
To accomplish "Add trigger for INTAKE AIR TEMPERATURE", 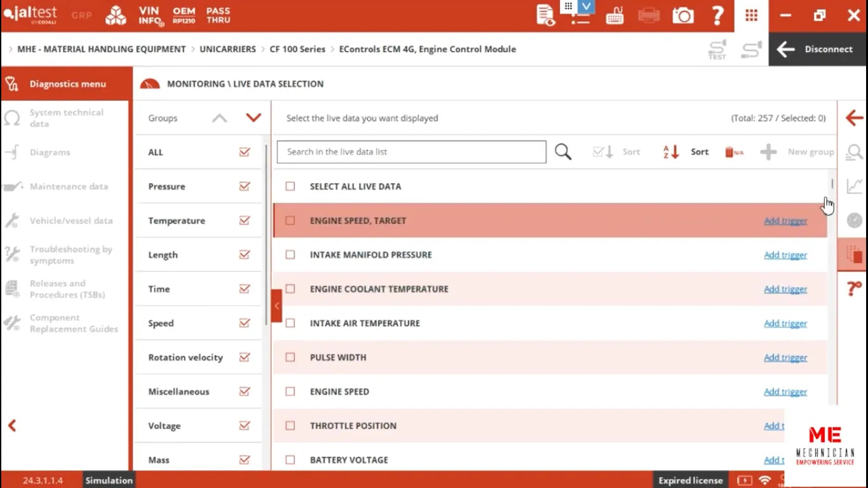I will pos(785,323).
